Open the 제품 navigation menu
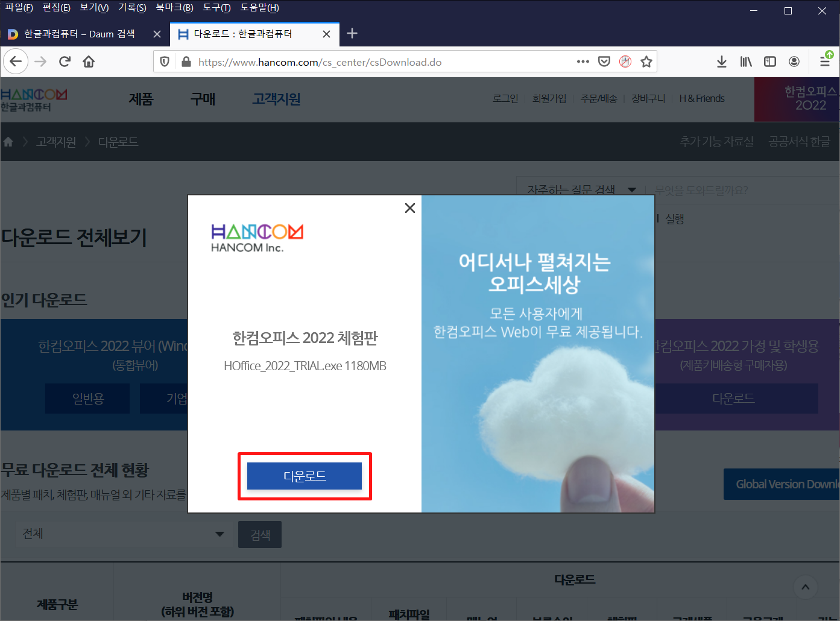The image size is (840, 621). [x=141, y=99]
